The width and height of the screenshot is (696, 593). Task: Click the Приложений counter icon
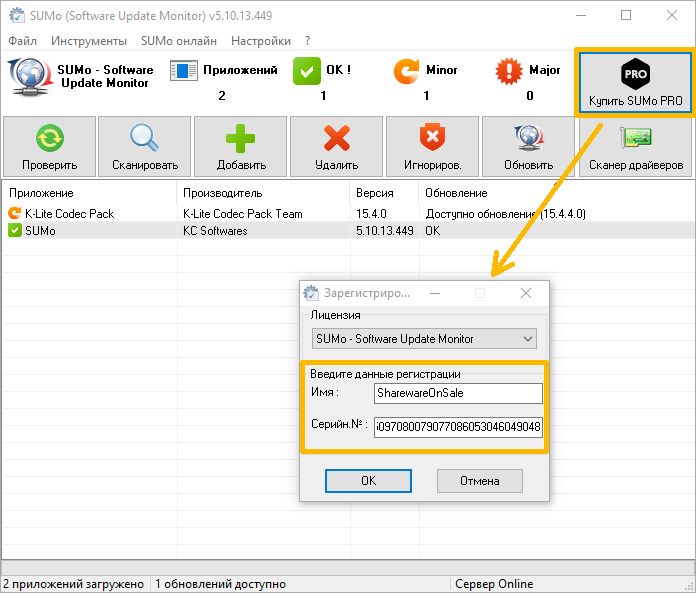pos(184,71)
